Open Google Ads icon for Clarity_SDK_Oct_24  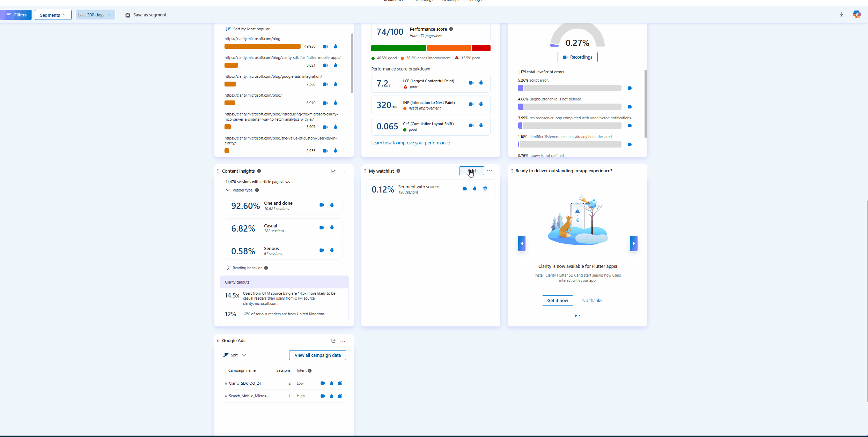(x=340, y=383)
